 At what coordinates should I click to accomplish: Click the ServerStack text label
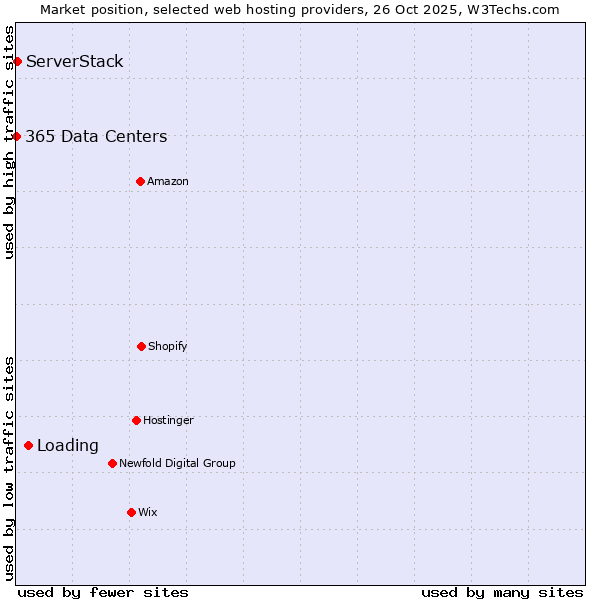[x=75, y=62]
